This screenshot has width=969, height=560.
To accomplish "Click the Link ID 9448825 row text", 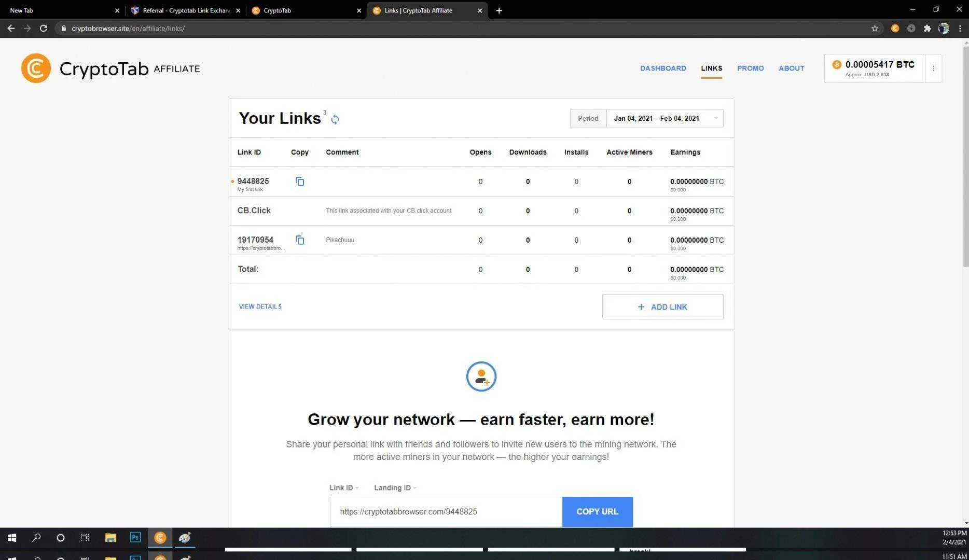I will pyautogui.click(x=253, y=181).
